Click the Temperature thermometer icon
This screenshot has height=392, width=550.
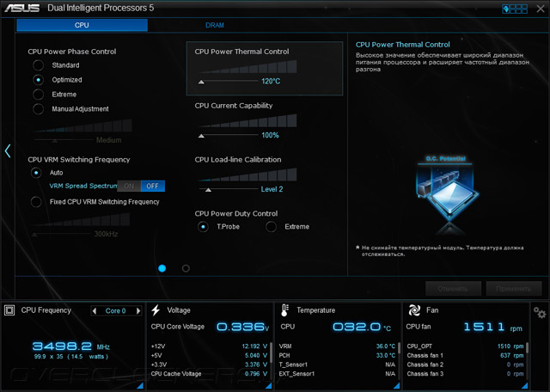pos(284,310)
